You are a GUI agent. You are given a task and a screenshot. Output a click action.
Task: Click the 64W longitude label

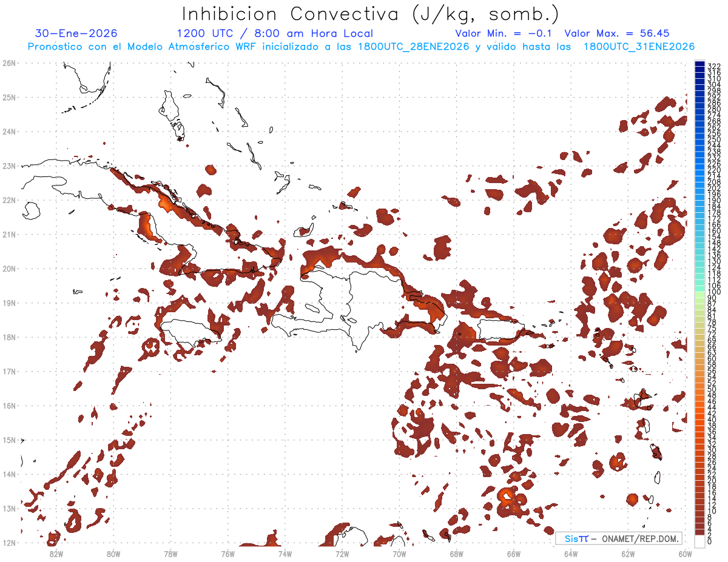tap(571, 554)
